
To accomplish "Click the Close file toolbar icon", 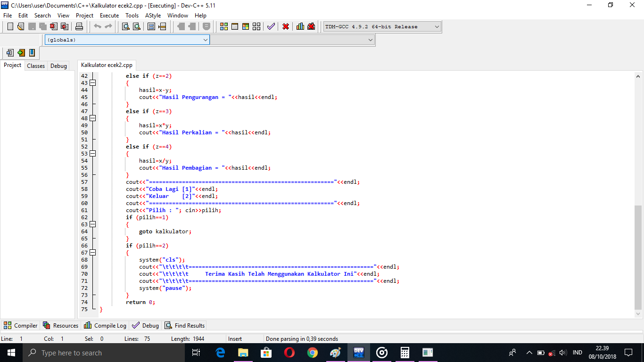I will [53, 26].
